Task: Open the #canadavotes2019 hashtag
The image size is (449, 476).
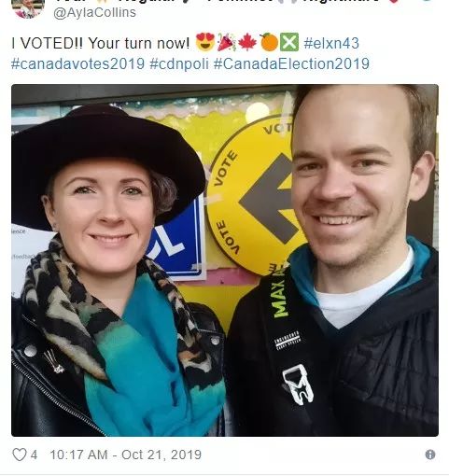Action: (77, 63)
